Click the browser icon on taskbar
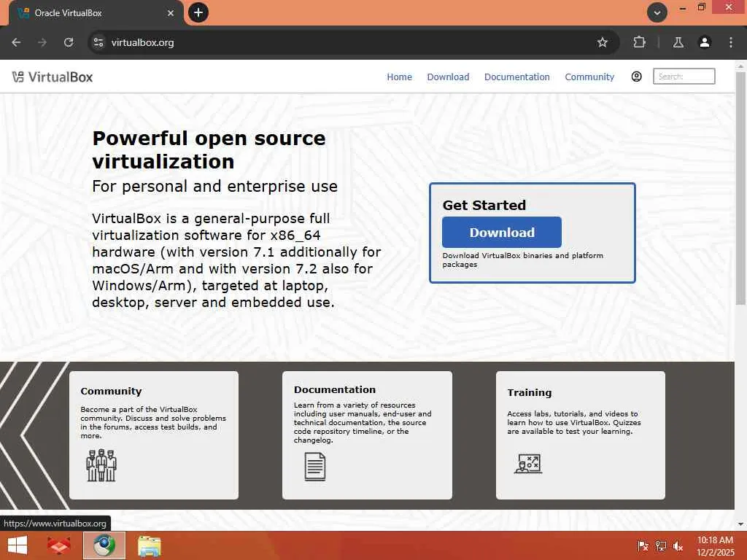Viewport: 747px width, 560px height. (x=104, y=545)
